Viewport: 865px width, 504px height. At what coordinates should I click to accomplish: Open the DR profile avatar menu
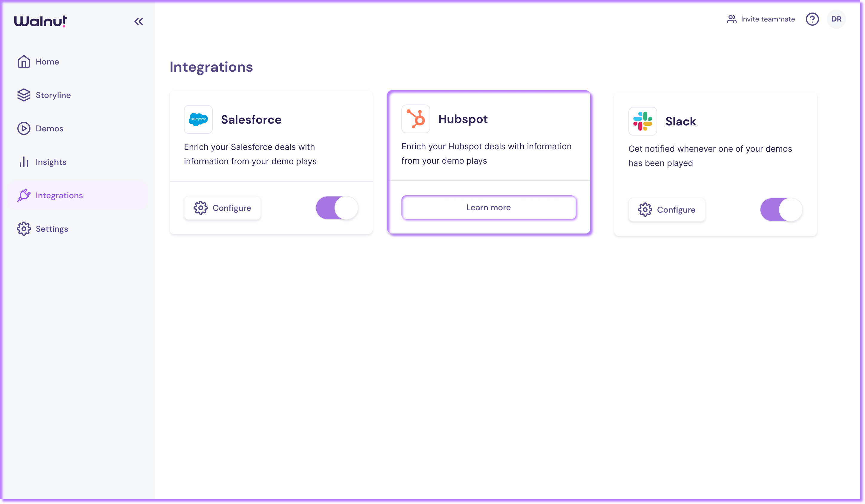pyautogui.click(x=836, y=19)
